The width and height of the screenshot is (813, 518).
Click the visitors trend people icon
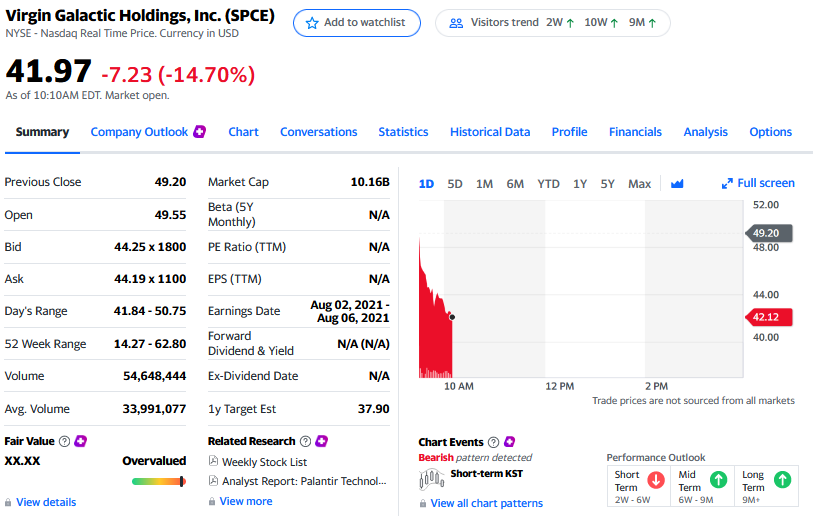pyautogui.click(x=456, y=23)
